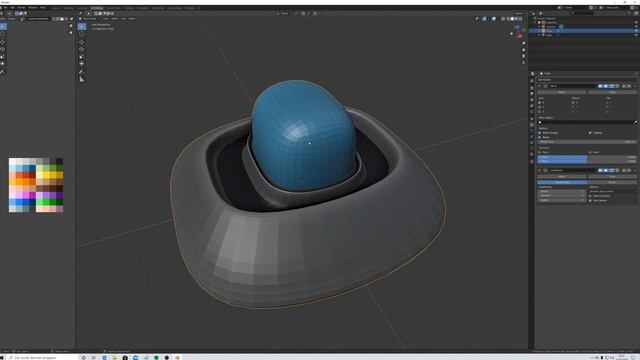
Task: Click the zoom magnifier navigation icon in viewport
Action: click(x=524, y=43)
